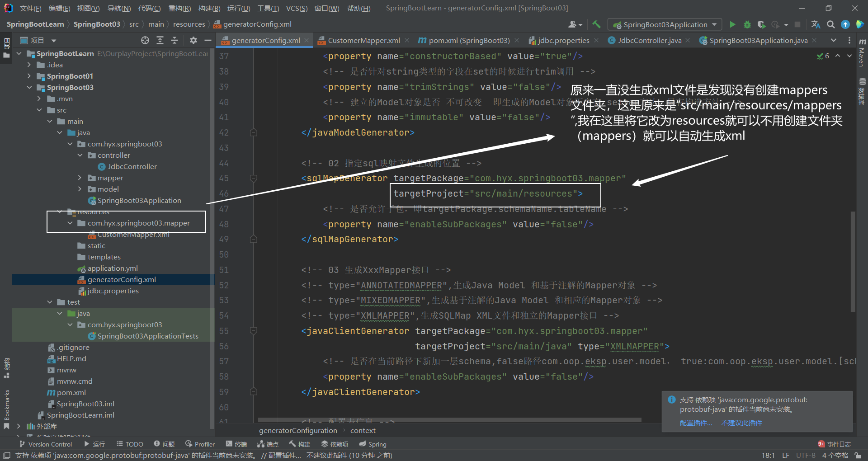Image resolution: width=868 pixels, height=461 pixels.
Task: Expand the .idea folder
Action: pyautogui.click(x=29, y=65)
